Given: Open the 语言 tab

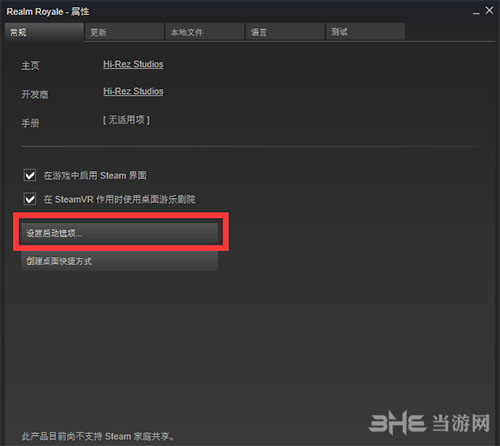Looking at the screenshot, I should click(x=285, y=32).
